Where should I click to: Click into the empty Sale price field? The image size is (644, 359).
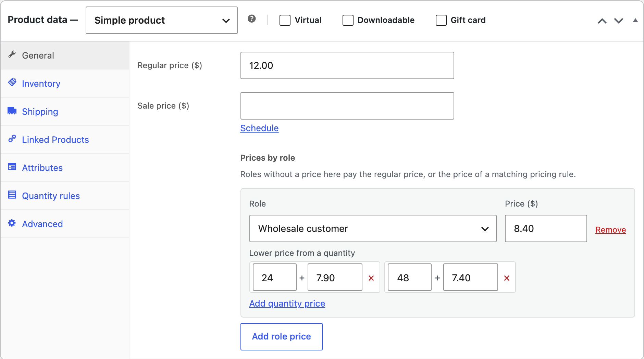coord(347,106)
